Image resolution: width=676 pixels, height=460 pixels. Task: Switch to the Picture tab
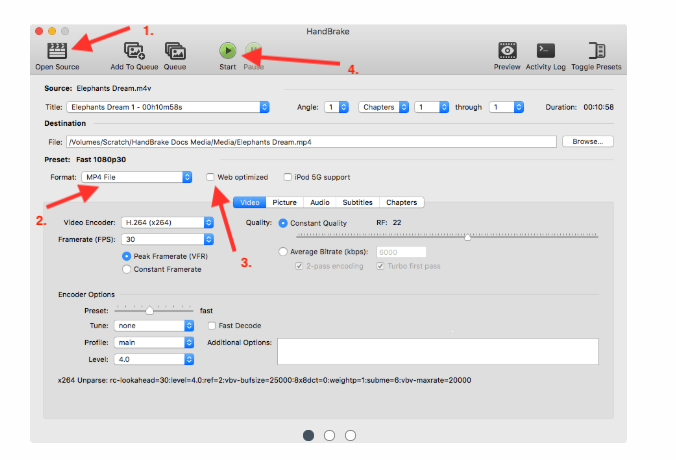285,202
